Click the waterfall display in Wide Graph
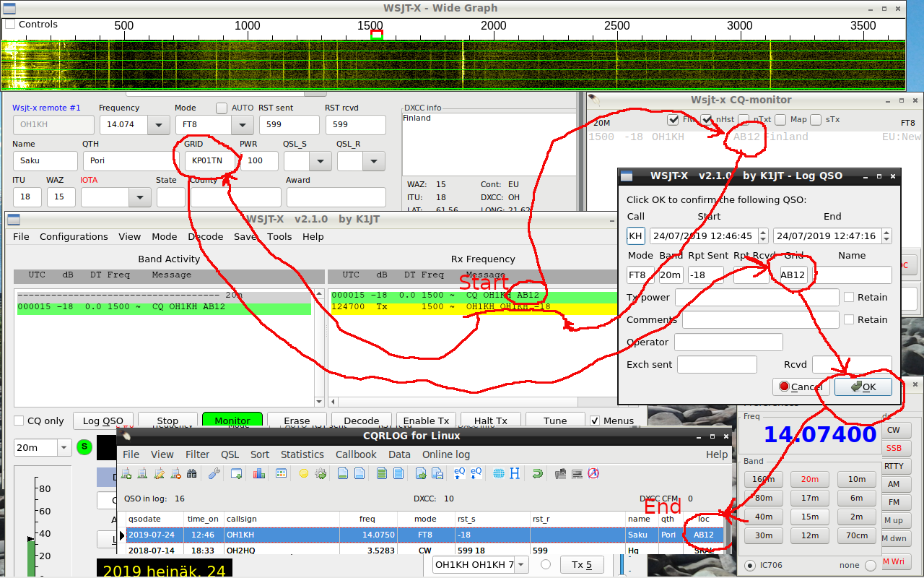 [453, 65]
